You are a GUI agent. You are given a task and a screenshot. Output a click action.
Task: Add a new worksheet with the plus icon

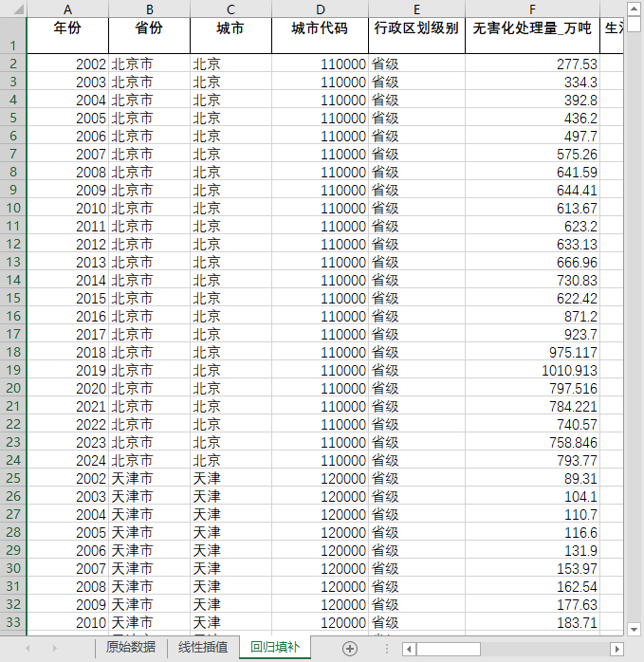tap(350, 649)
